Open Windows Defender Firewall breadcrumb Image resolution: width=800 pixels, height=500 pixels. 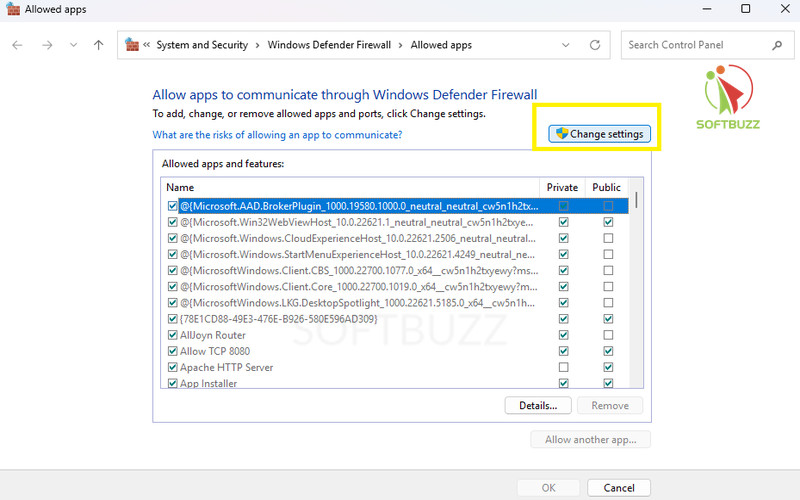[329, 45]
